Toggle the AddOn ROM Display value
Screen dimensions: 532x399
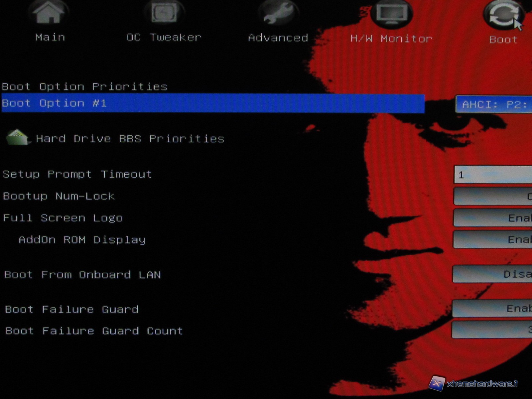493,240
